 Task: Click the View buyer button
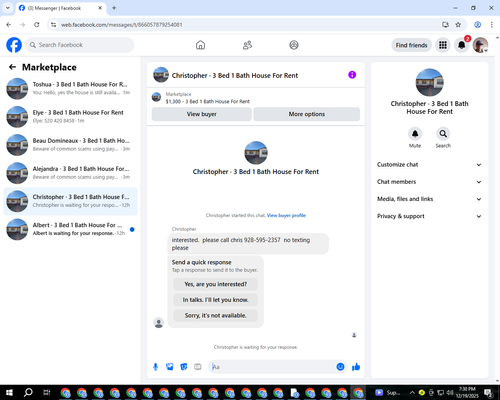pyautogui.click(x=201, y=114)
